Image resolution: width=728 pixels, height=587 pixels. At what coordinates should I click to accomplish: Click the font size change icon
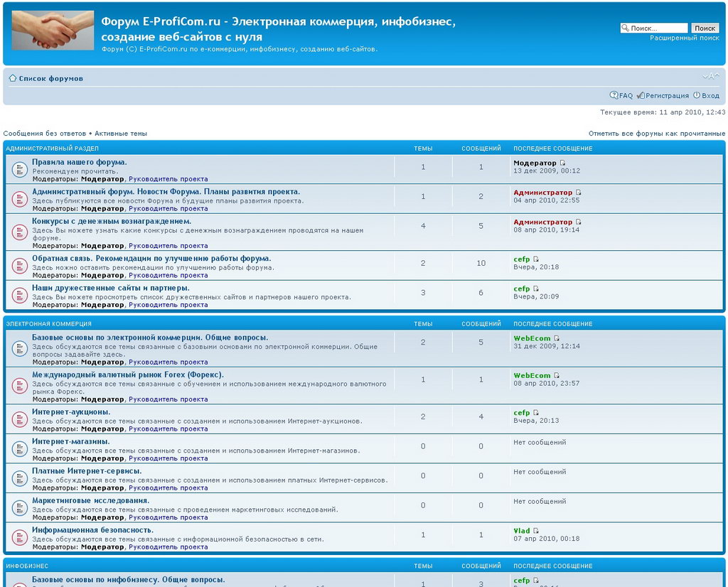(x=711, y=77)
